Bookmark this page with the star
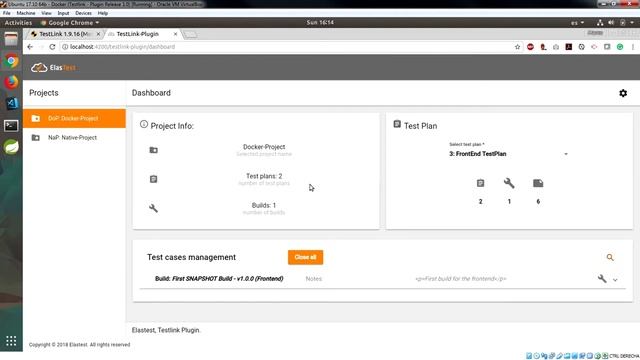Image resolution: width=640 pixels, height=360 pixels. 518,47
